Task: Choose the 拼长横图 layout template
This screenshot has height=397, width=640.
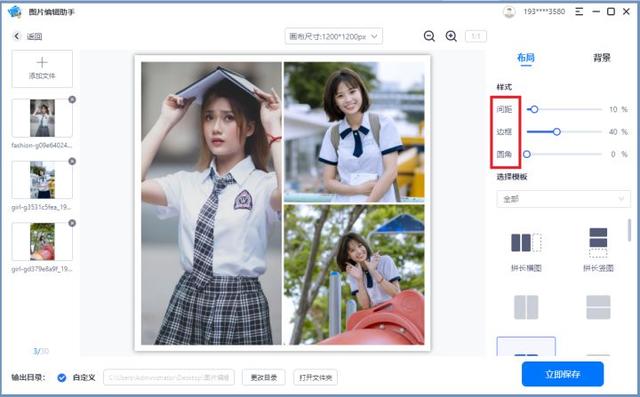Action: [x=526, y=251]
